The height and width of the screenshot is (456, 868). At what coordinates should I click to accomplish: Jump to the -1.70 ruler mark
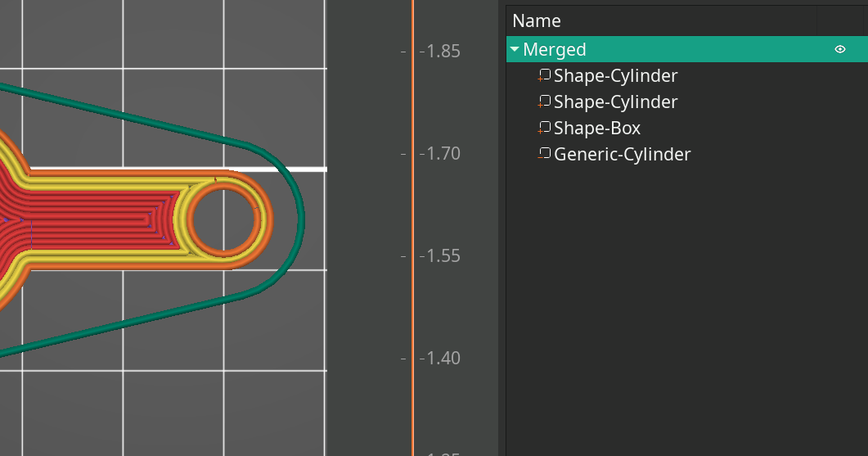tap(440, 154)
